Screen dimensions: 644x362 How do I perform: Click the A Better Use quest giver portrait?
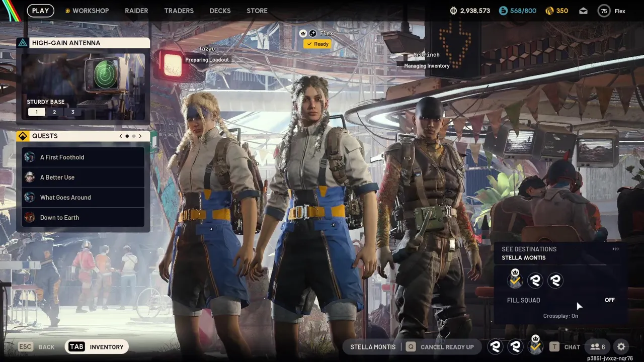click(x=30, y=177)
